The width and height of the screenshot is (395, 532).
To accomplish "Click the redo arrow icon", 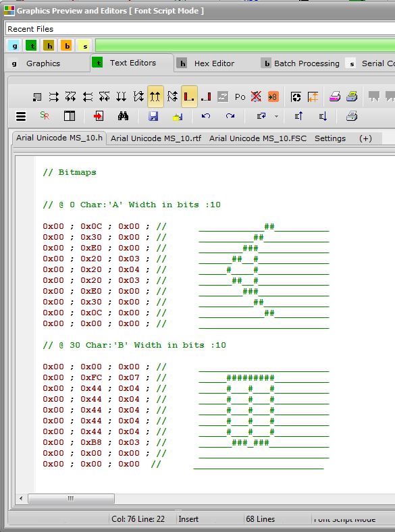I will 230,116.
